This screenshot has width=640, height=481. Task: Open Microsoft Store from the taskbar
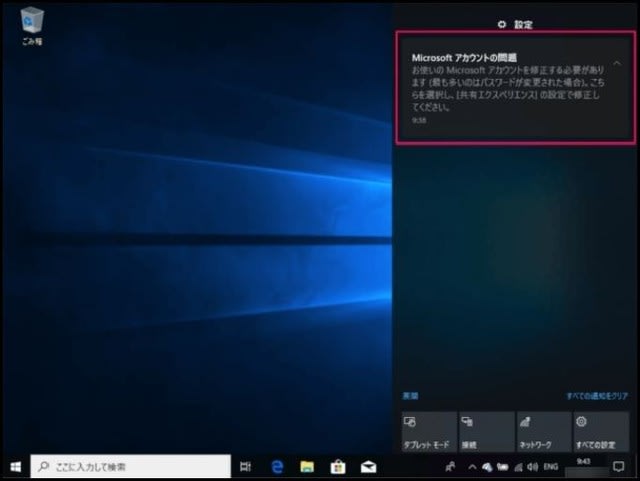click(338, 466)
